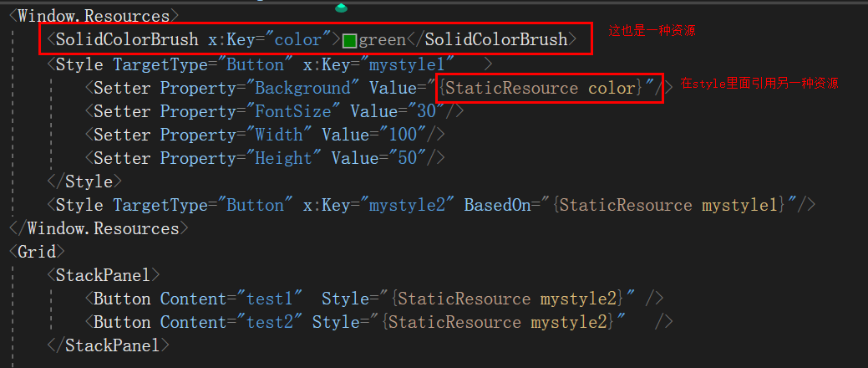
Task: Select the "Background" property name
Action: [302, 88]
